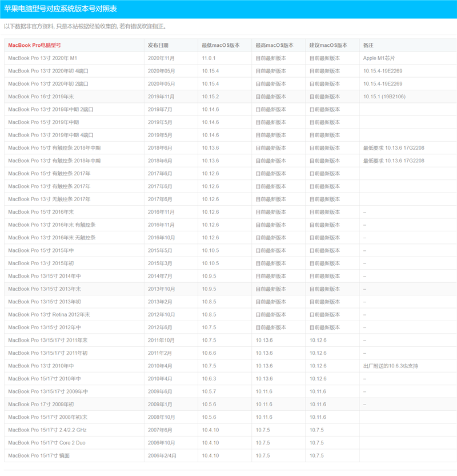
Task: Select MacBook Pro 13寸 2010年中 model
Action: (41, 366)
